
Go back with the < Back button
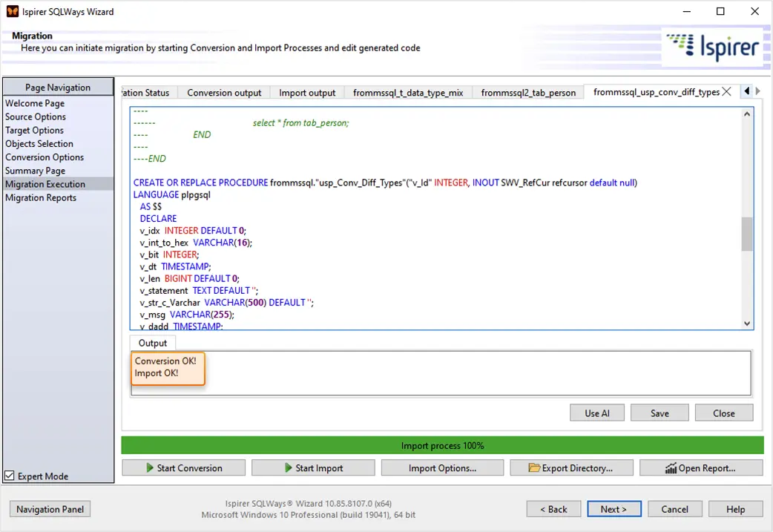tap(553, 509)
